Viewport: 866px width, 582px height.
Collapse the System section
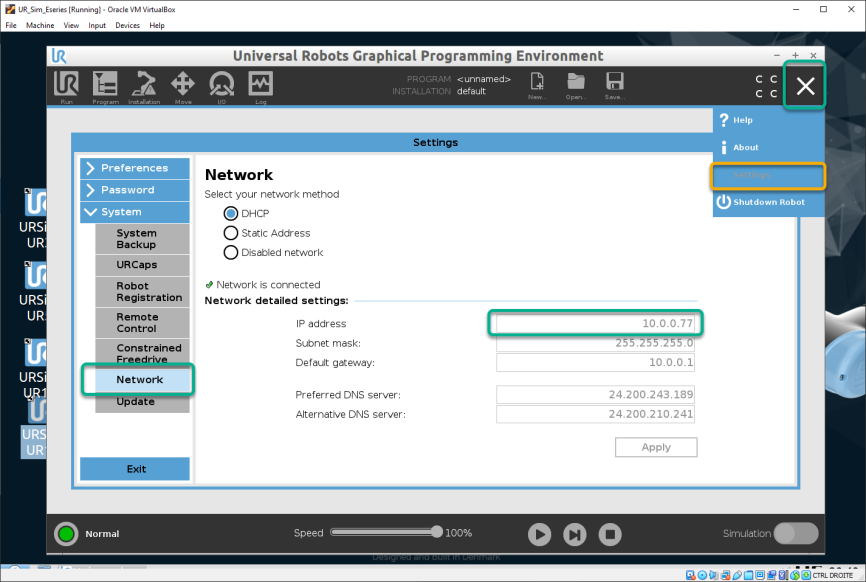135,212
